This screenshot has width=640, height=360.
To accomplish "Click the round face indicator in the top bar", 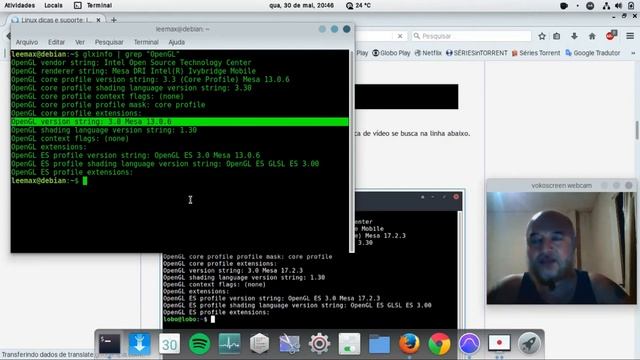I will coord(590,6).
